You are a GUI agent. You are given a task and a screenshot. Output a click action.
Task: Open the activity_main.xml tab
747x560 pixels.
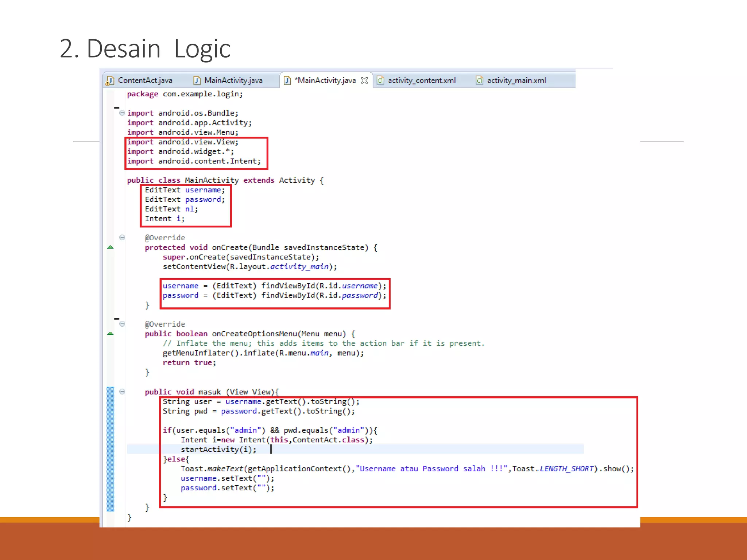(516, 81)
